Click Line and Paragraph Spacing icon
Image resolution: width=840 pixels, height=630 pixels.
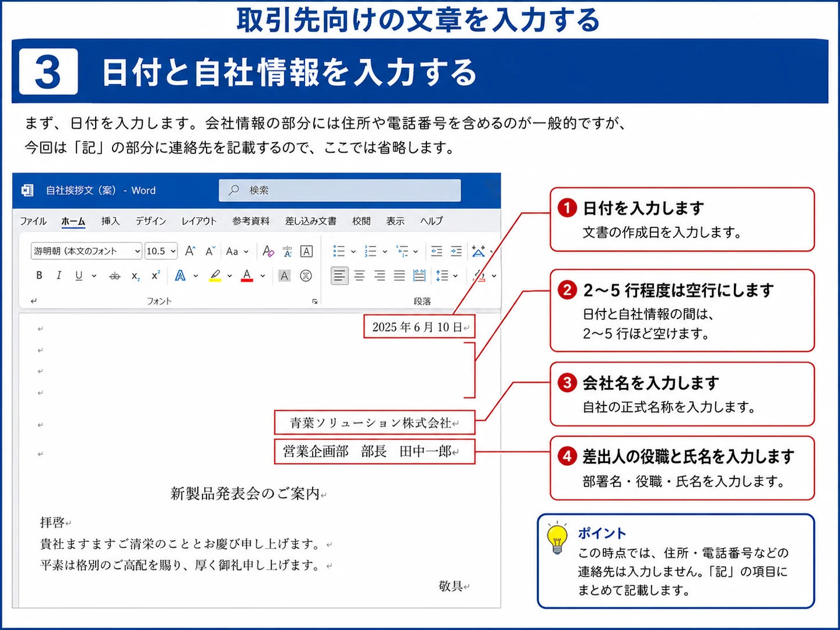[x=442, y=276]
